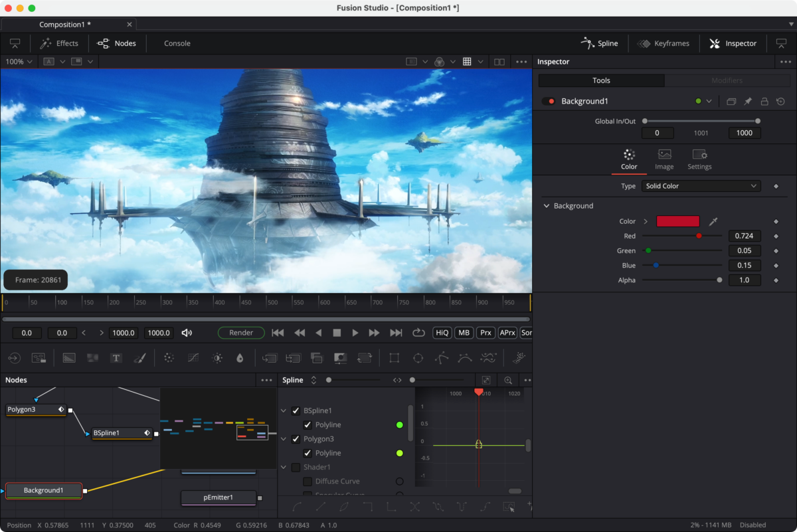797x532 pixels.
Task: Adjust the Red slider handle
Action: [699, 236]
